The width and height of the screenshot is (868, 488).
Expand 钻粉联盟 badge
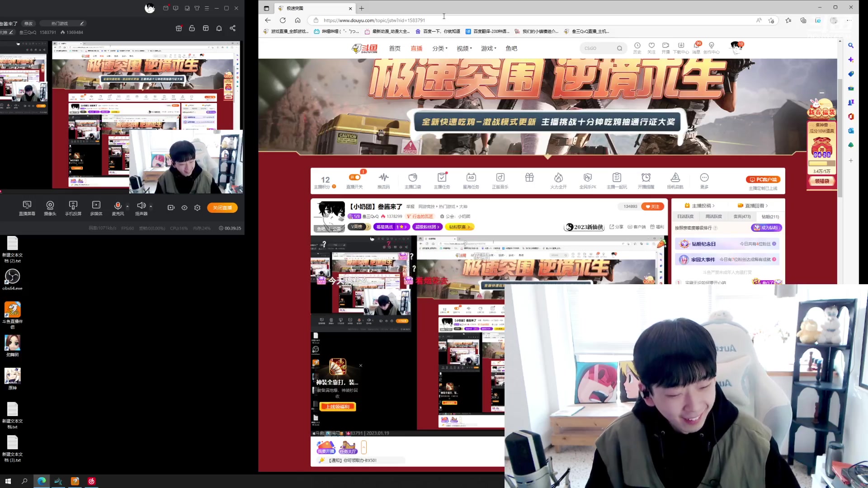pyautogui.click(x=459, y=227)
